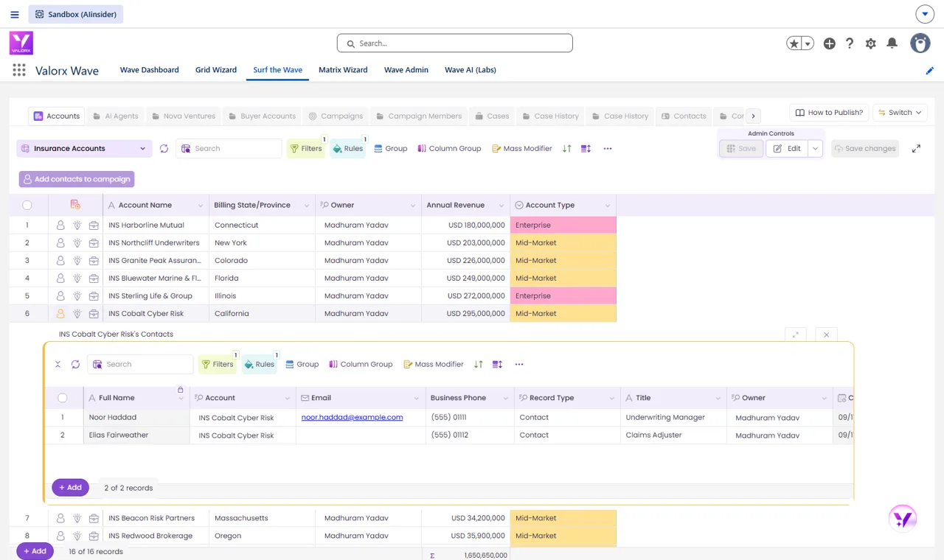Collapse the contacts subgrid toolbar
The height and width of the screenshot is (560, 944).
click(58, 364)
